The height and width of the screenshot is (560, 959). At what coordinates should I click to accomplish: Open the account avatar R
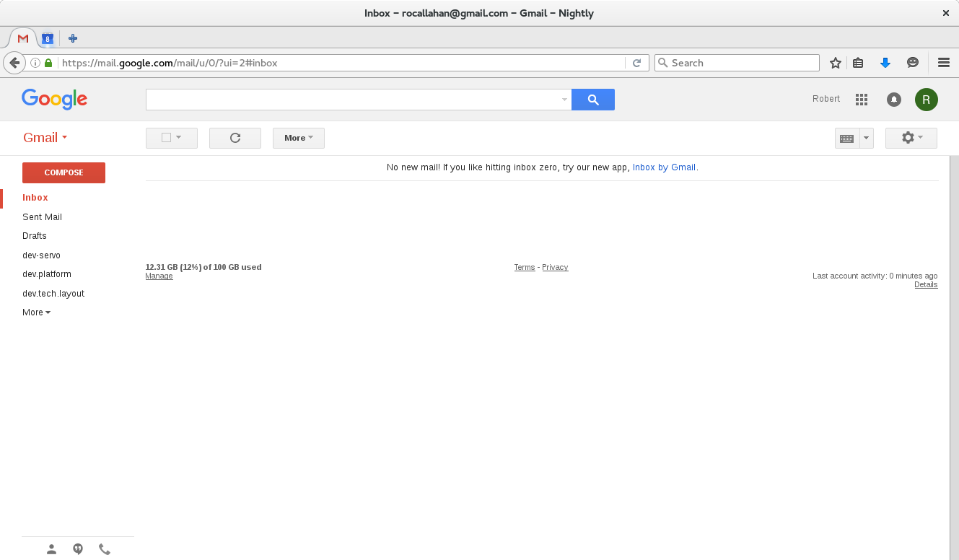pos(927,100)
